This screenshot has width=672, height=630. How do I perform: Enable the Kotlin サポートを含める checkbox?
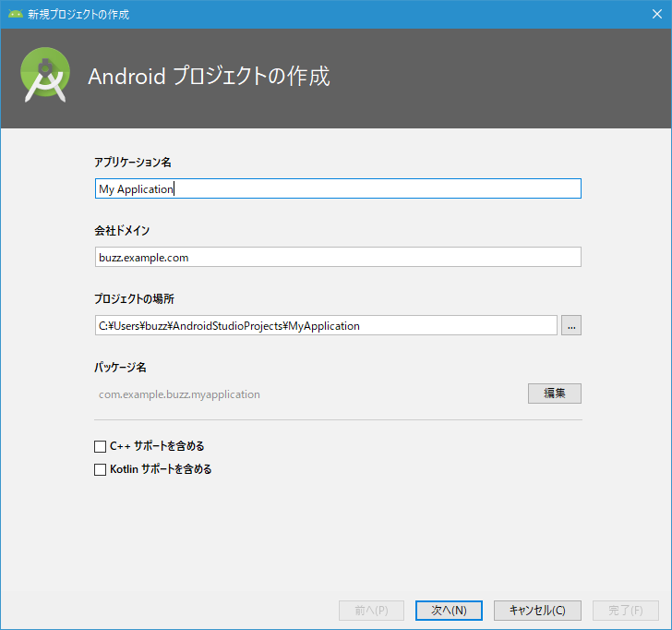[101, 469]
